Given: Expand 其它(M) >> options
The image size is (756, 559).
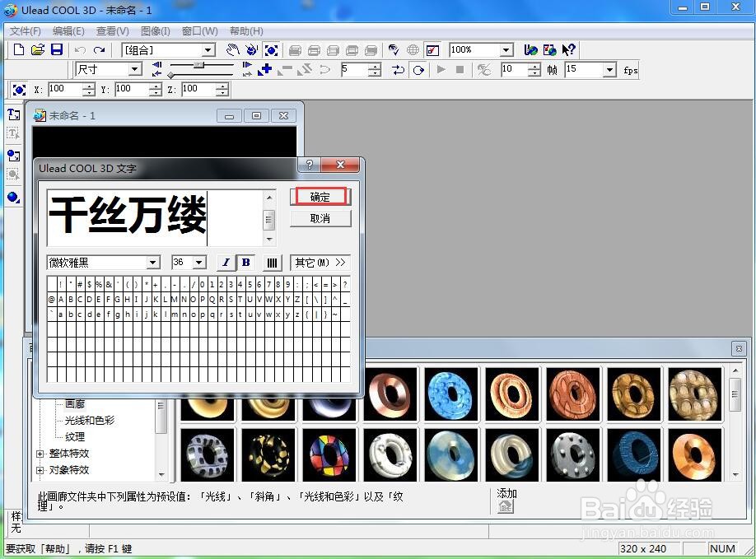Looking at the screenshot, I should click(x=320, y=263).
